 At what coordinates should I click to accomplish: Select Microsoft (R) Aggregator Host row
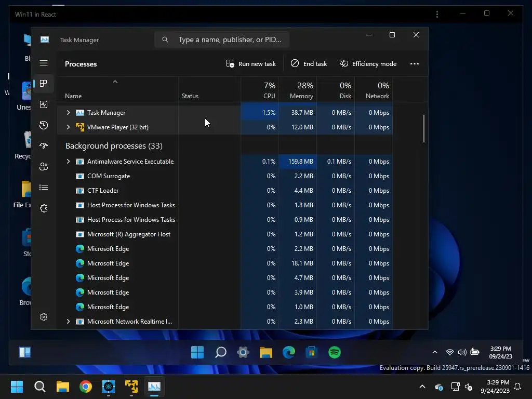(x=225, y=234)
